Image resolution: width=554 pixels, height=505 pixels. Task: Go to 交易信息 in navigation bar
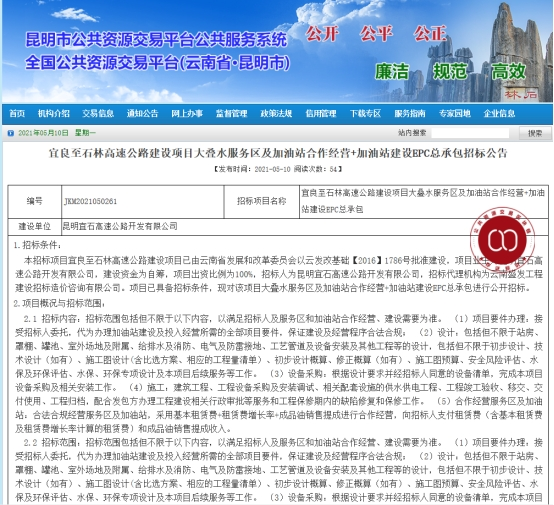[98, 113]
